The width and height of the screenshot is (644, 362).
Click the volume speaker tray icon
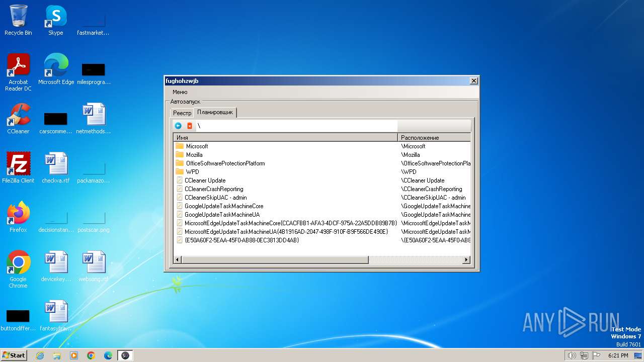[x=572, y=355]
